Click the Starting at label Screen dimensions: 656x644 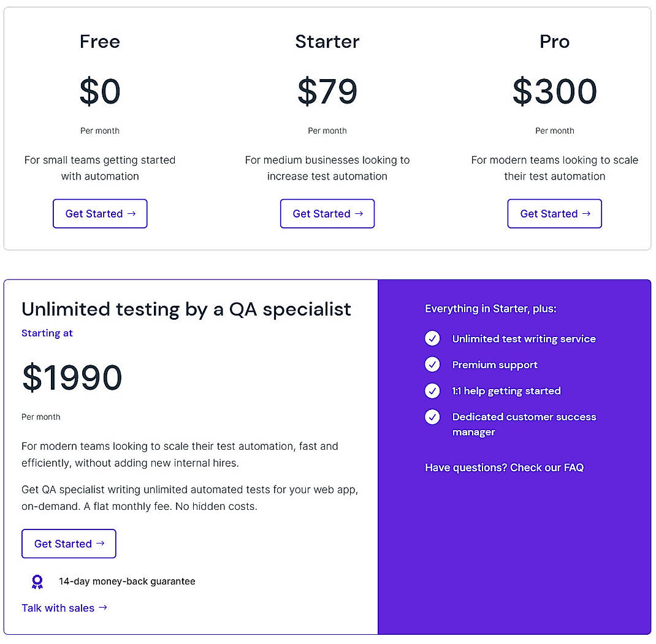pyautogui.click(x=47, y=333)
